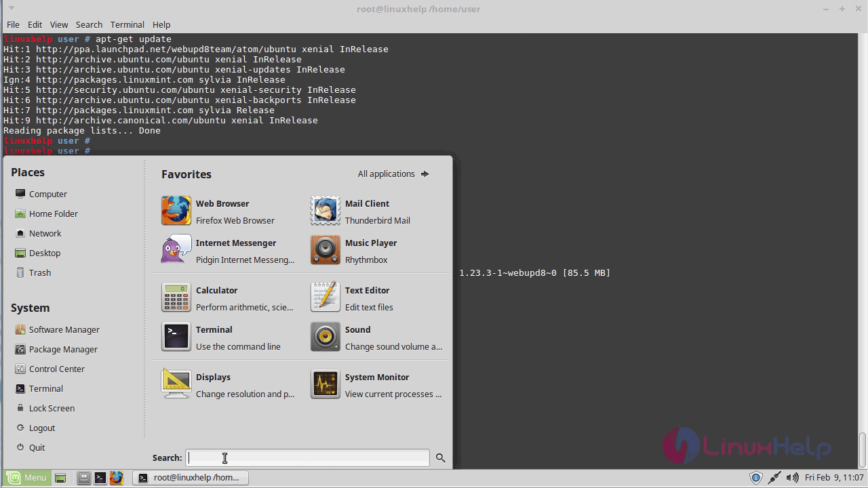Launch Package Manager

click(56, 349)
